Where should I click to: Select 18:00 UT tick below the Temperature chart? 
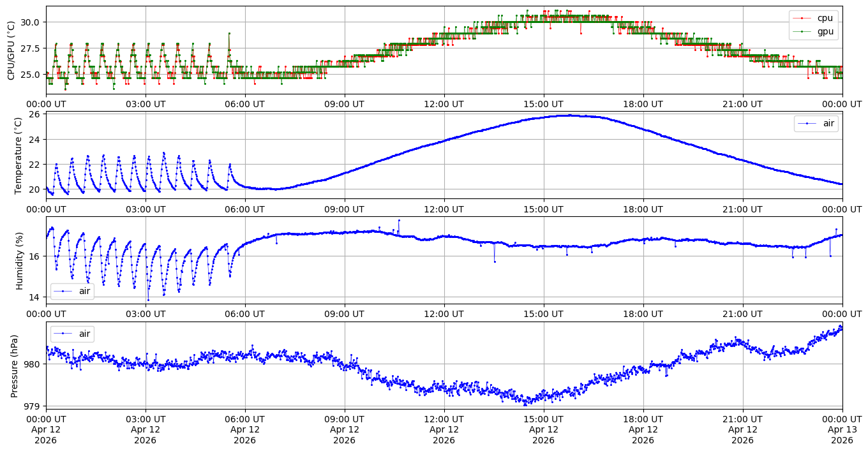coord(643,209)
